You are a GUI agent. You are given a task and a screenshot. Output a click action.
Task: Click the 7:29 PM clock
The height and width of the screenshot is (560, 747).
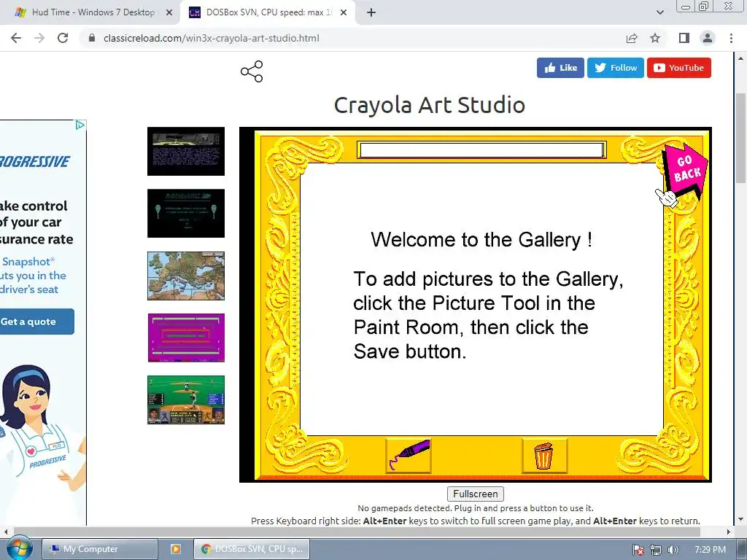point(710,550)
